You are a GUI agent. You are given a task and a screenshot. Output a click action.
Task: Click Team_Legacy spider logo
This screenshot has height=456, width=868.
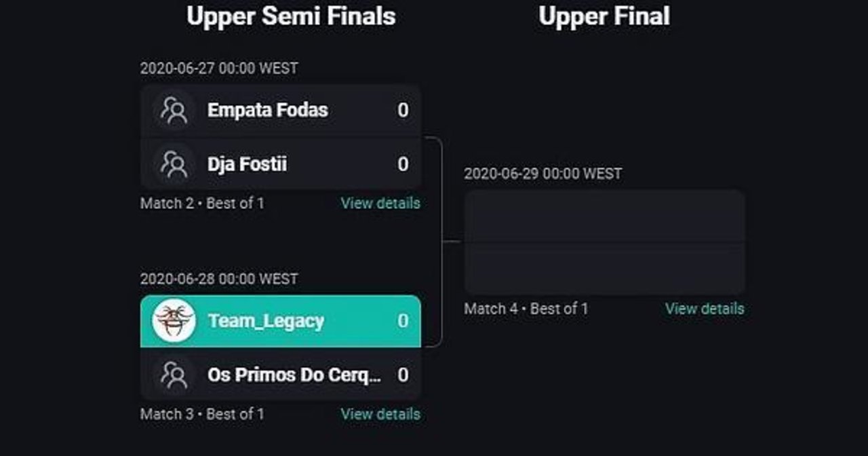pos(174,320)
